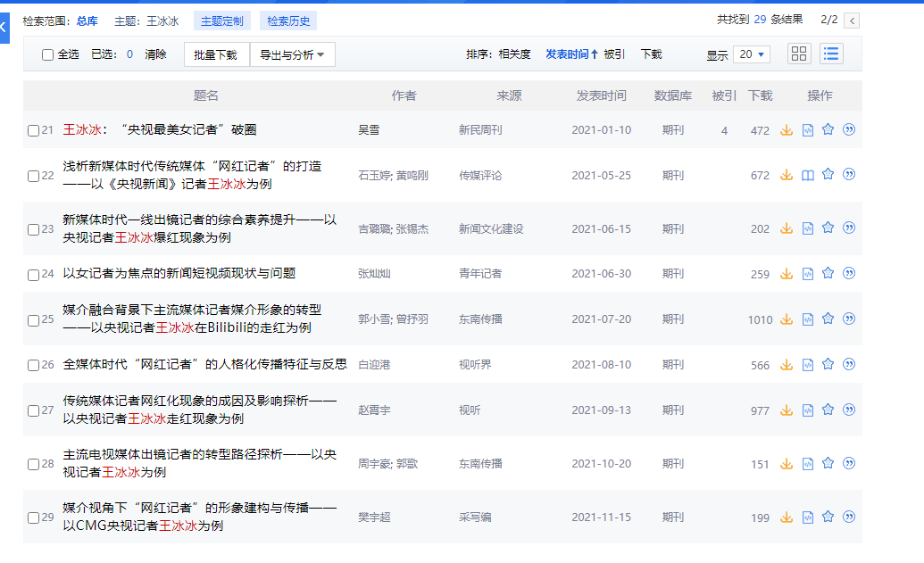The height and width of the screenshot is (563, 924).
Task: Sort results by 下载 count
Action: [651, 54]
